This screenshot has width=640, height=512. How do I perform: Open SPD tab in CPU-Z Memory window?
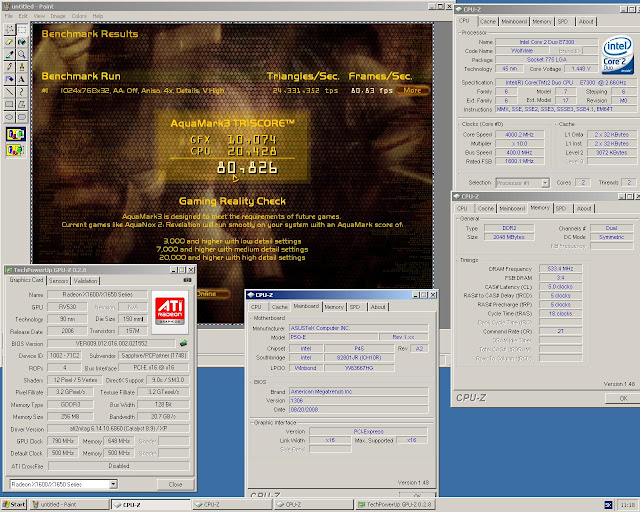pos(561,209)
